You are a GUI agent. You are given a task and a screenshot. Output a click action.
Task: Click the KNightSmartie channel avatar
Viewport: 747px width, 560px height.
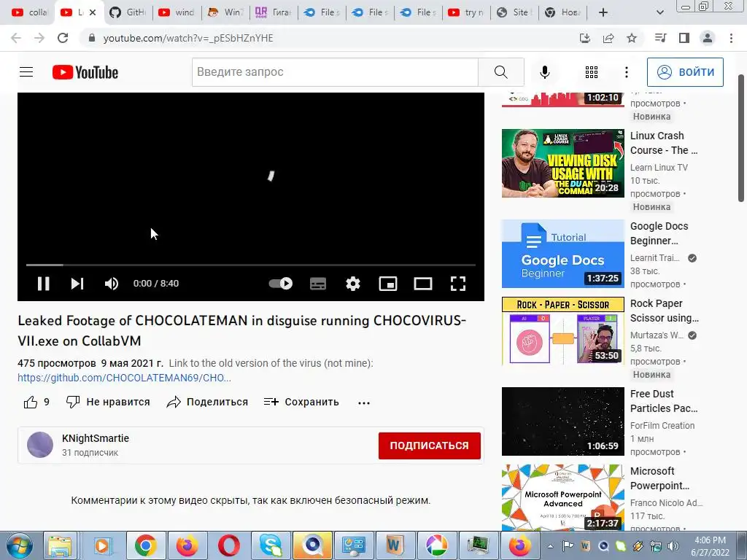(x=40, y=445)
